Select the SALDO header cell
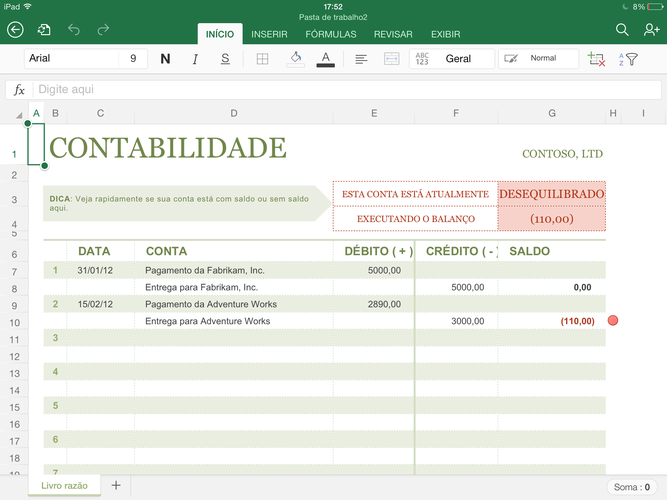667x500 pixels. (552, 251)
